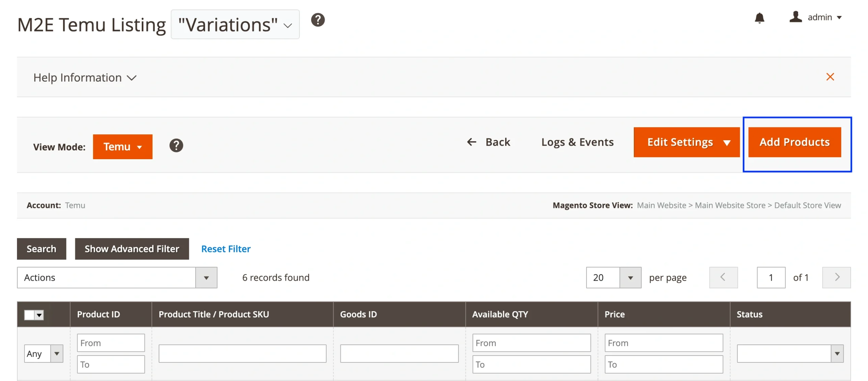This screenshot has height=381, width=868.
Task: Go to previous page arrow
Action: 723,277
